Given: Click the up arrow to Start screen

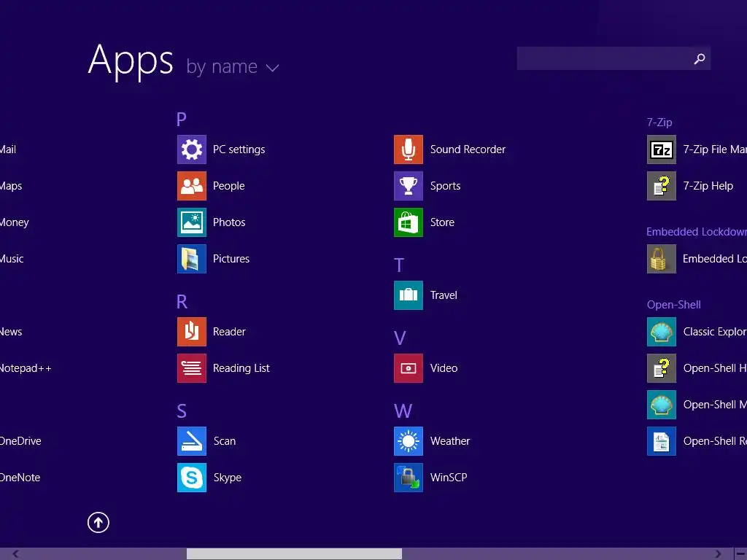Looking at the screenshot, I should tap(98, 522).
